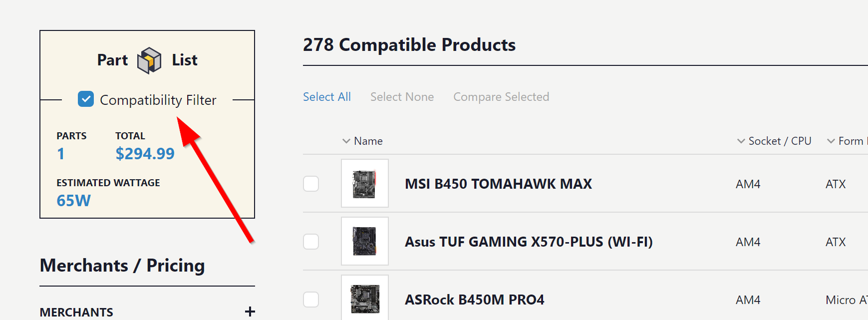This screenshot has width=868, height=320.
Task: Tick the Asus TUF GAMING X570-PLUS checkbox
Action: click(x=311, y=242)
